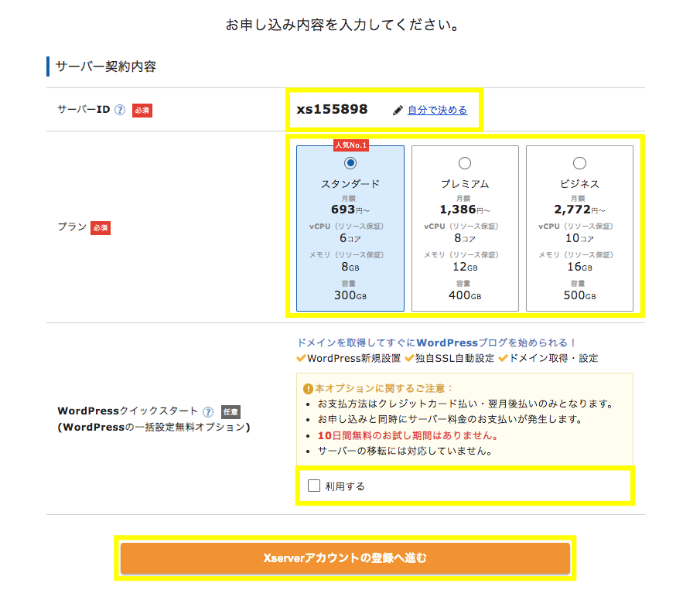The image size is (700, 600).
Task: Click the pencil edit icon next to xs155898
Action: point(398,111)
